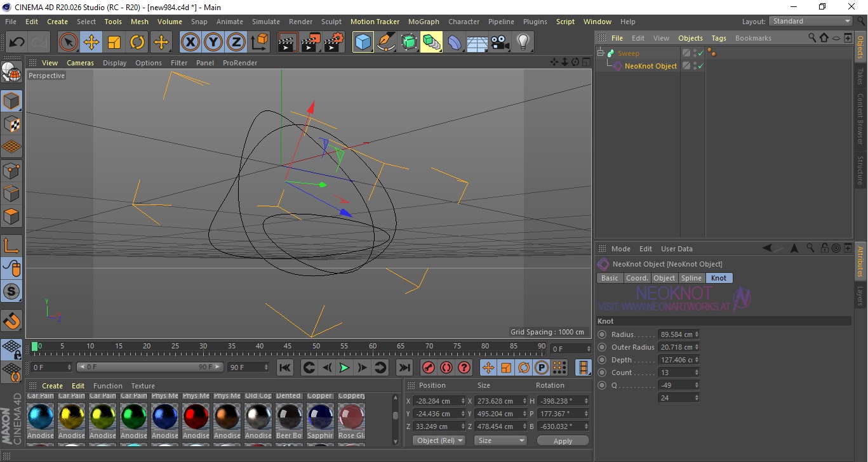Switch to Texture mode
The image size is (868, 462).
tap(11, 124)
